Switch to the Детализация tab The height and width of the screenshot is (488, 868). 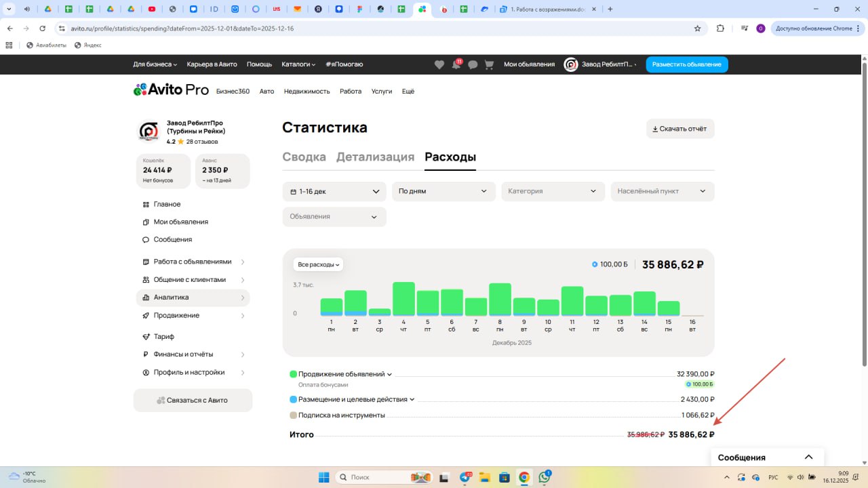(x=375, y=157)
